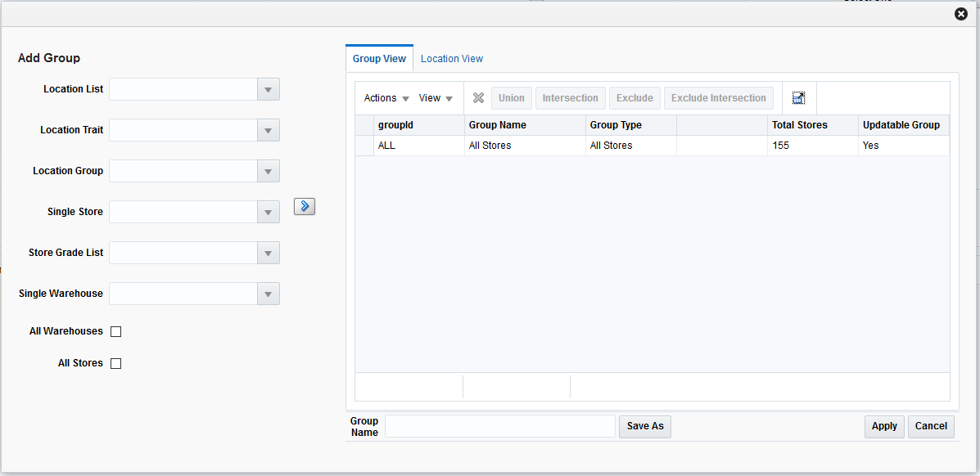The width and height of the screenshot is (980, 476).
Task: Click the All Stores group type cell
Action: tap(631, 146)
